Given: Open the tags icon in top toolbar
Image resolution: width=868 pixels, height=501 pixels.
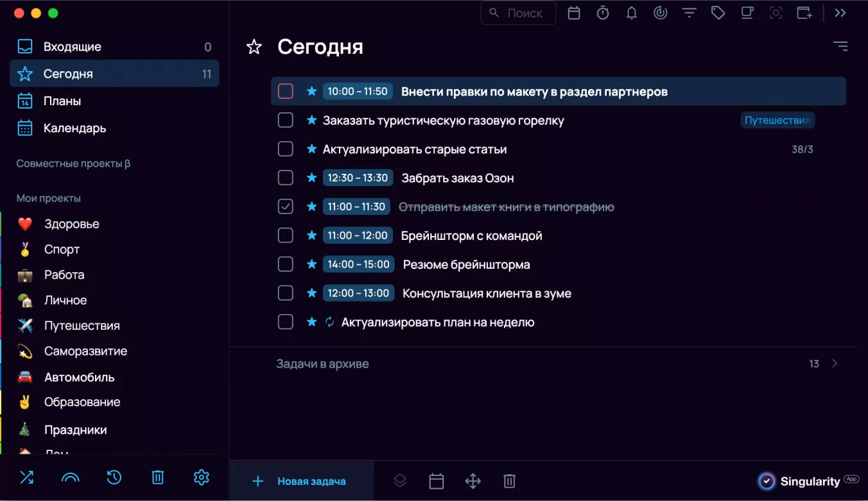Looking at the screenshot, I should (718, 13).
